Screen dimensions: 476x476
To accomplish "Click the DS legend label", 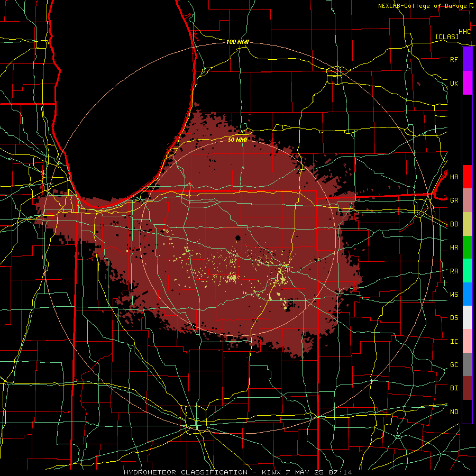I will tap(454, 318).
